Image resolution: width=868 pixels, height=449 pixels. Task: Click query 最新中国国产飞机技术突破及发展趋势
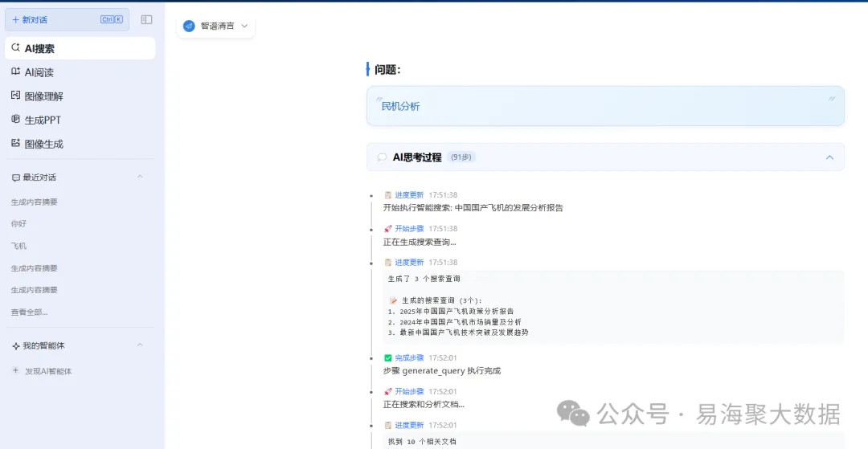tap(464, 333)
